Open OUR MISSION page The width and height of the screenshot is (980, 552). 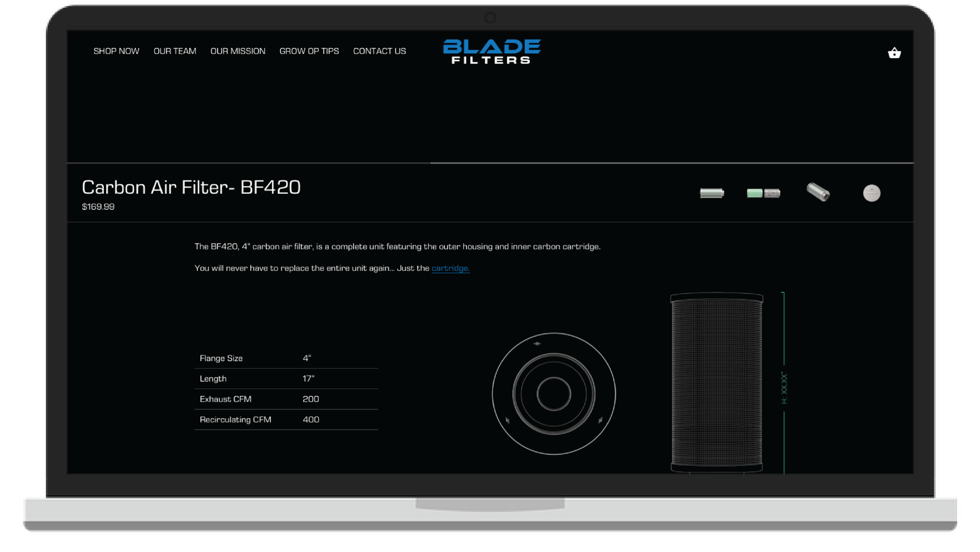(238, 51)
